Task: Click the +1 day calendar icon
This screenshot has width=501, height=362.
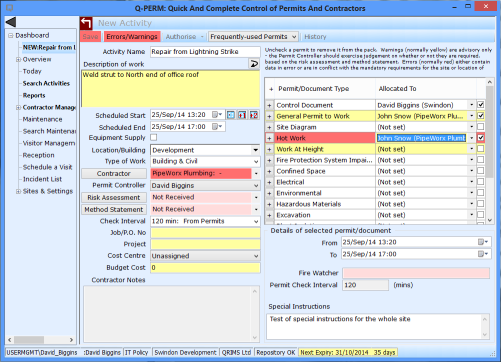Action: [242, 115]
